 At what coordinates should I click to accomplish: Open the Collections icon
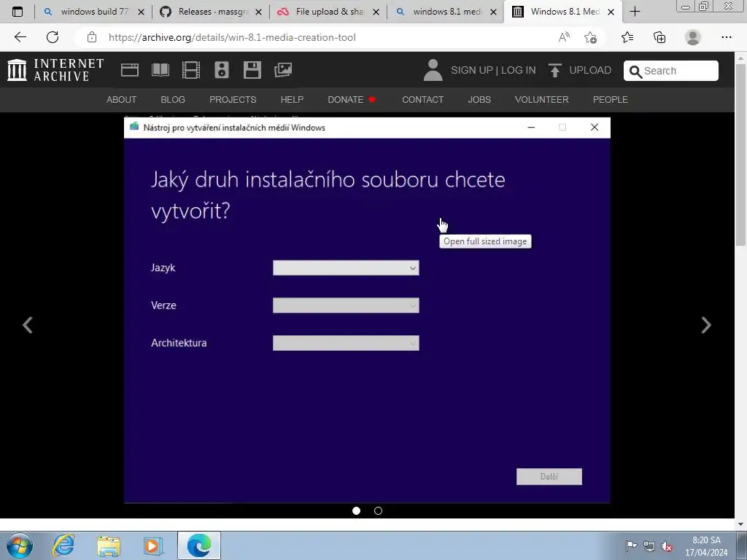point(659,37)
